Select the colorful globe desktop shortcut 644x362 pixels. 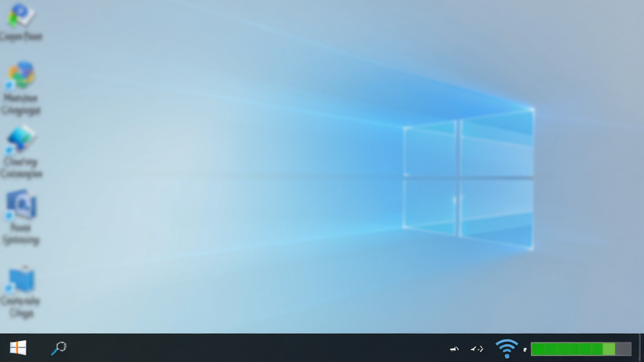(21, 75)
